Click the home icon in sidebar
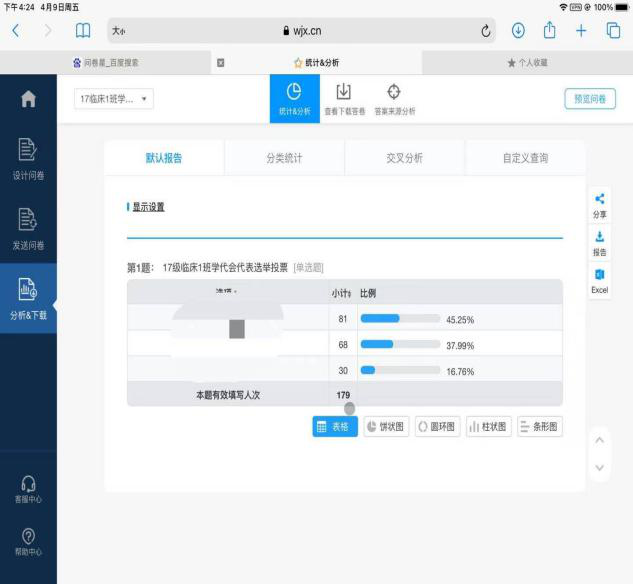This screenshot has height=584, width=633. pos(28,99)
